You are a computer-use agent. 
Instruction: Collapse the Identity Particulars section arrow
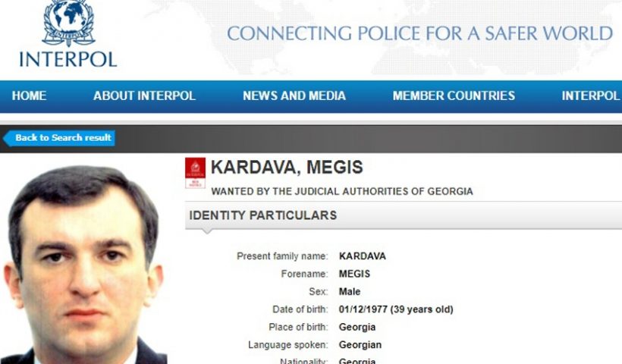(206, 231)
